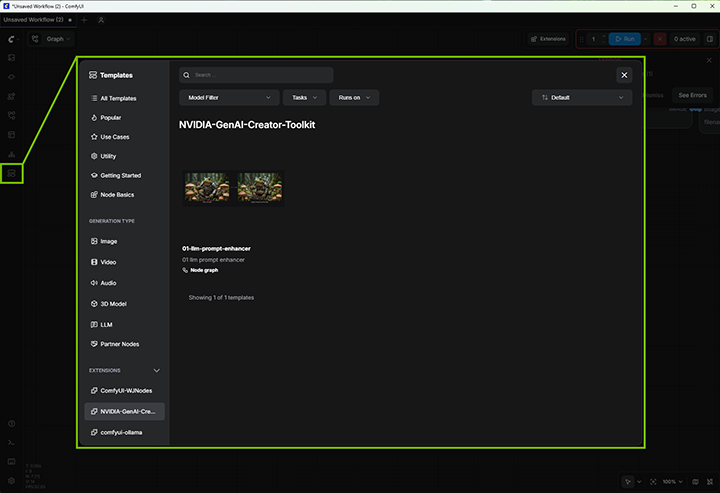Click the batch count number field
Screen dimensions: 720x493
(593, 39)
